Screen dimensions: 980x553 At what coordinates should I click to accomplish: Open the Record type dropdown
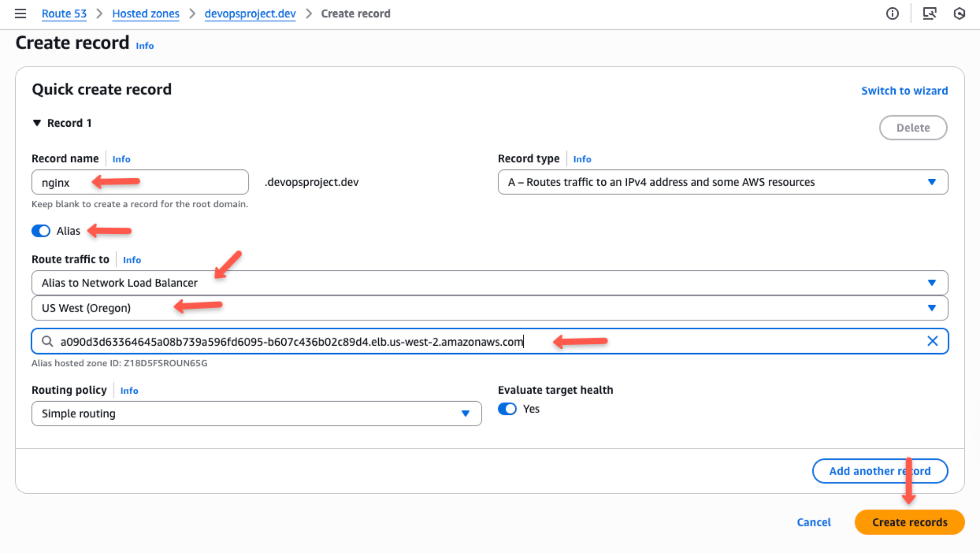[931, 182]
